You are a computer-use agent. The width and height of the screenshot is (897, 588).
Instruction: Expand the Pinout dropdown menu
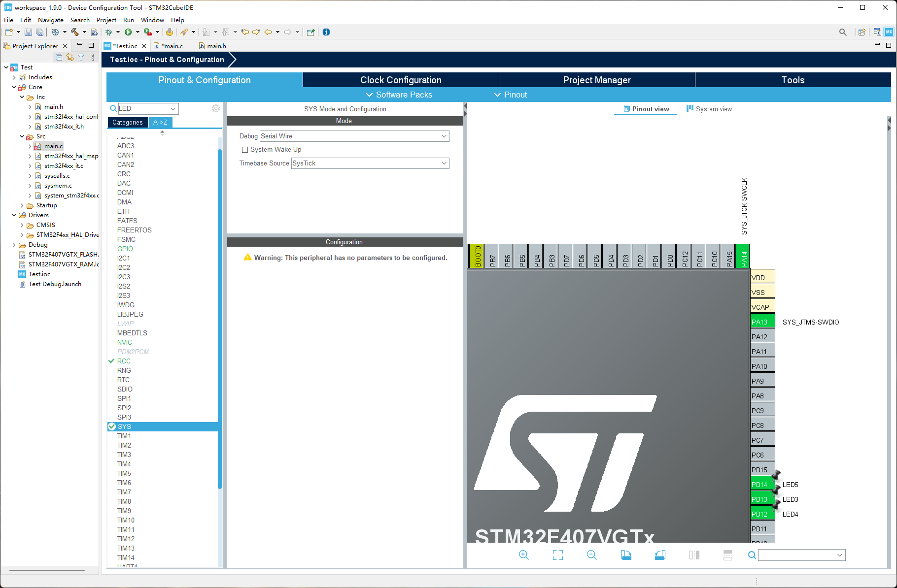(511, 95)
